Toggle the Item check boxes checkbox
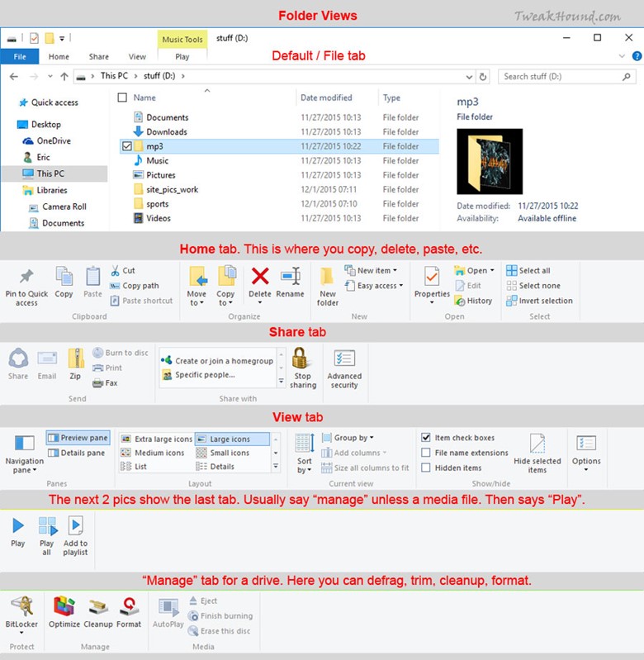Image resolution: width=644 pixels, height=660 pixels. click(x=426, y=438)
